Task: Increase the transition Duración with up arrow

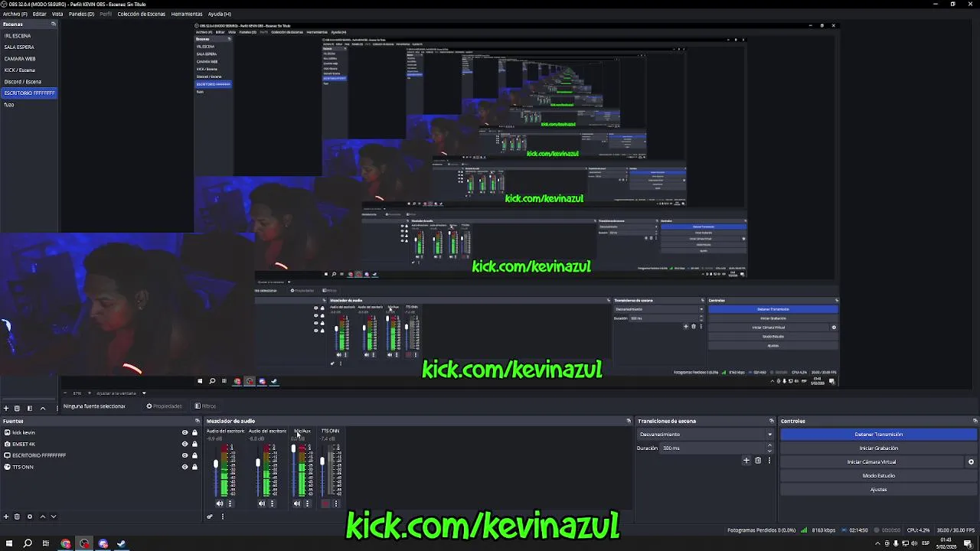Action: pyautogui.click(x=770, y=446)
